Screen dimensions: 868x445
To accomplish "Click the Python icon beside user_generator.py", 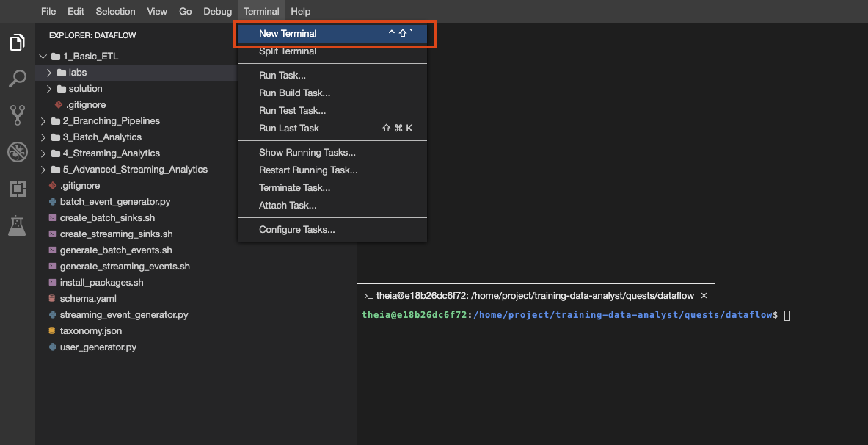I will (x=52, y=347).
